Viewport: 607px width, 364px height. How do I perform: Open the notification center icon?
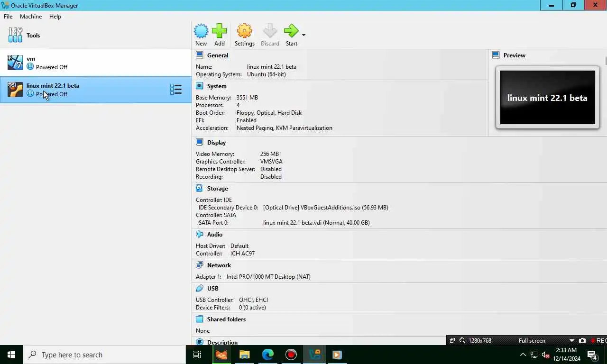[x=592, y=355]
